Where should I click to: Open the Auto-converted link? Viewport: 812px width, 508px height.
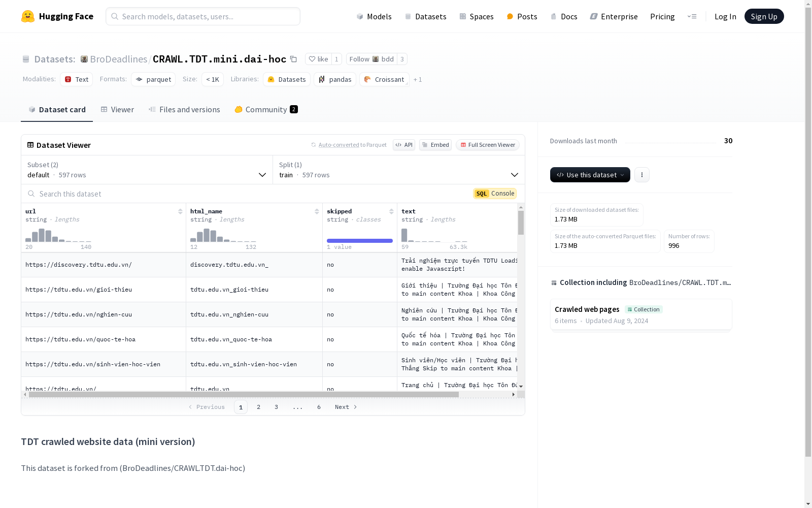339,145
